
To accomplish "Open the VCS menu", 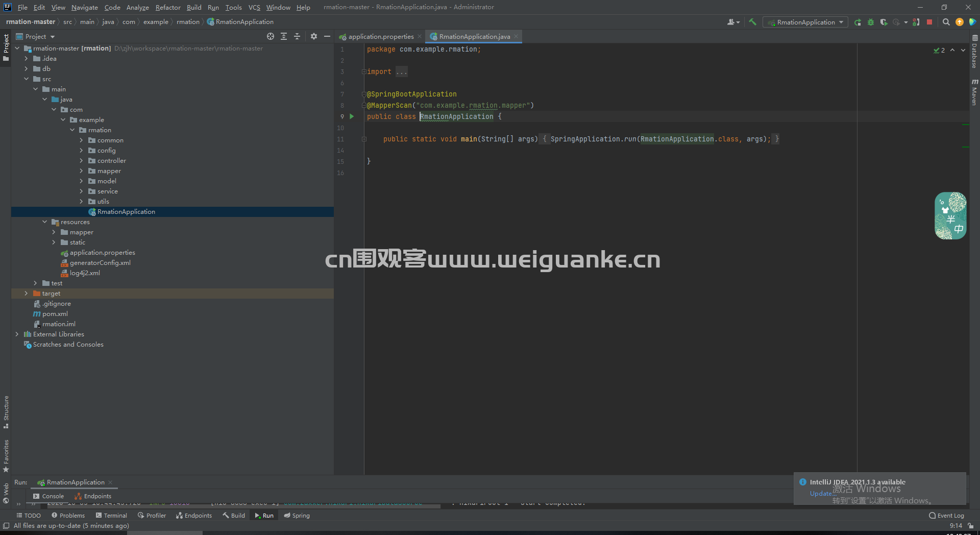I will click(x=254, y=7).
